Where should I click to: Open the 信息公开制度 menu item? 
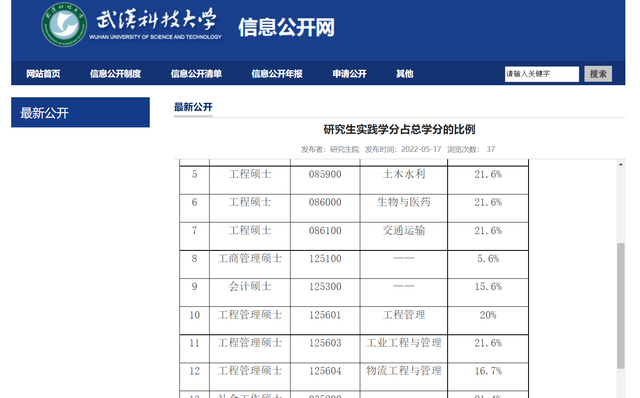(x=116, y=74)
